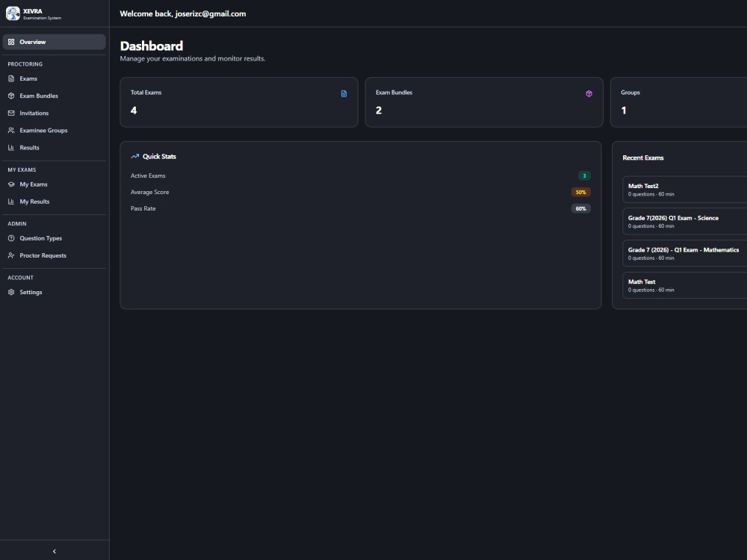The image size is (747, 560).
Task: Click the Results bar chart icon under Proctoring
Action: (11, 148)
